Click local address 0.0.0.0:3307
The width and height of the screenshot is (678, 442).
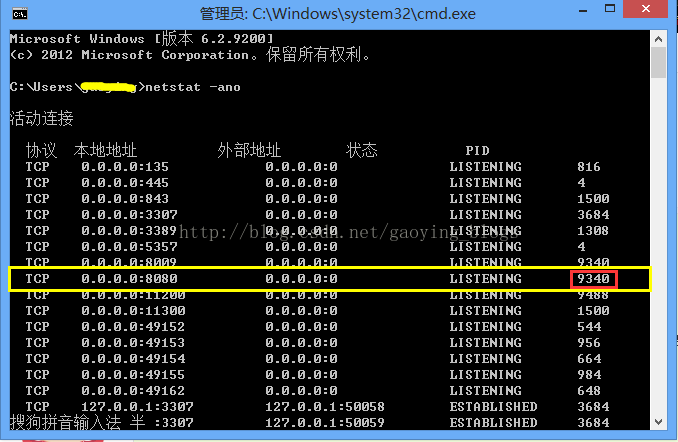tap(129, 215)
